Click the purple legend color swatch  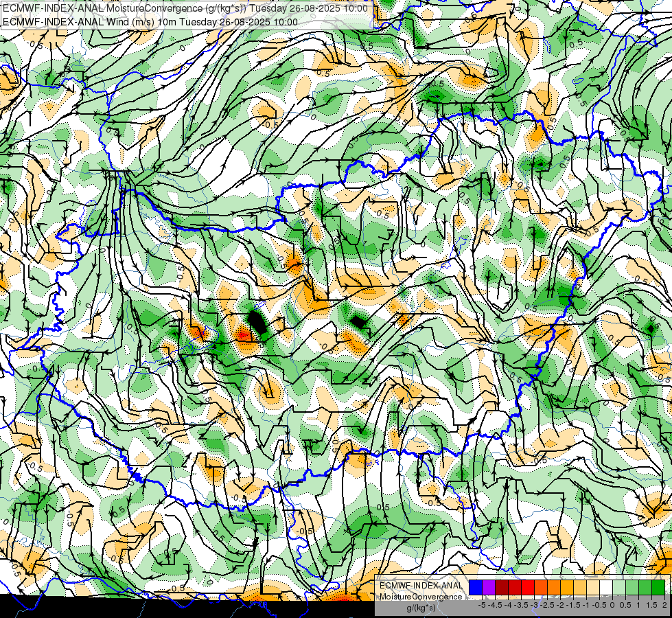coord(489,587)
